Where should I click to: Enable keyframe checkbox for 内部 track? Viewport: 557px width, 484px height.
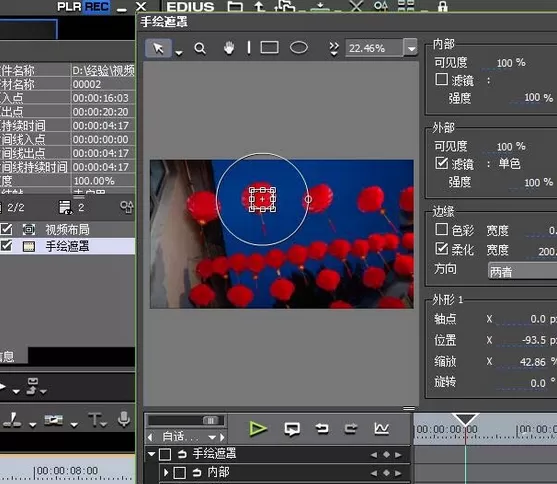pos(179,473)
